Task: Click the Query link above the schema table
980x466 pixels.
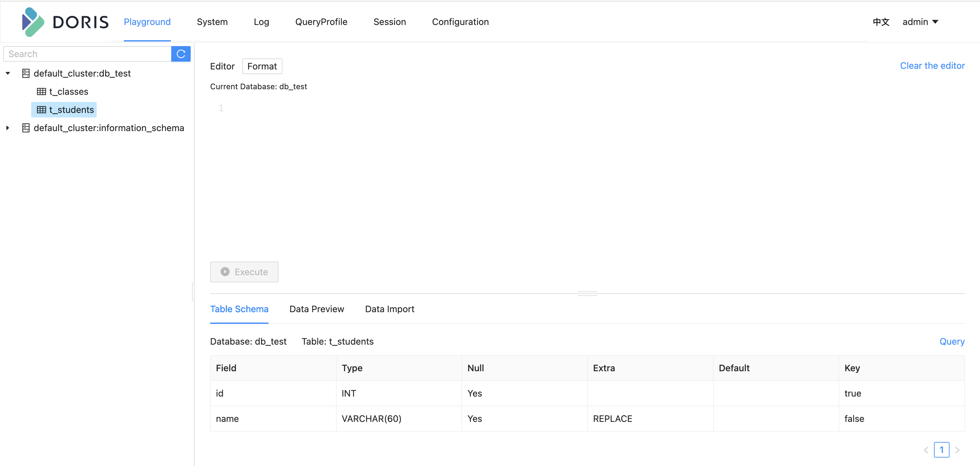Action: point(951,341)
